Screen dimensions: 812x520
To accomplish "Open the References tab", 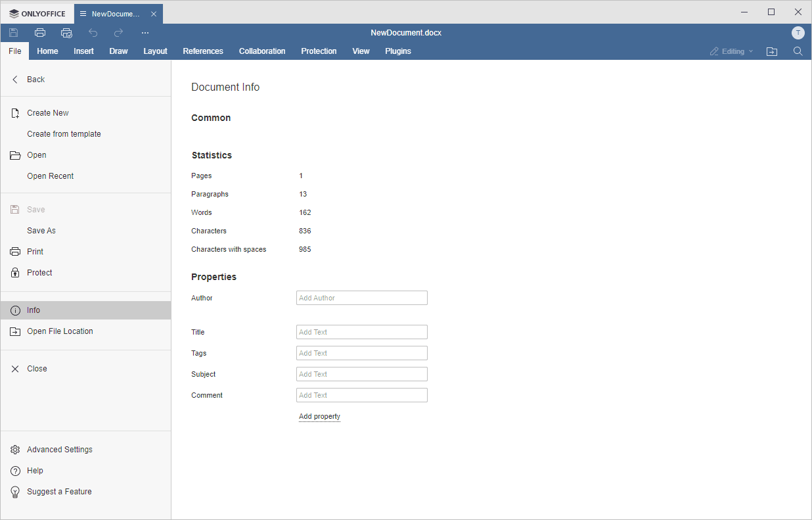I will coord(203,51).
